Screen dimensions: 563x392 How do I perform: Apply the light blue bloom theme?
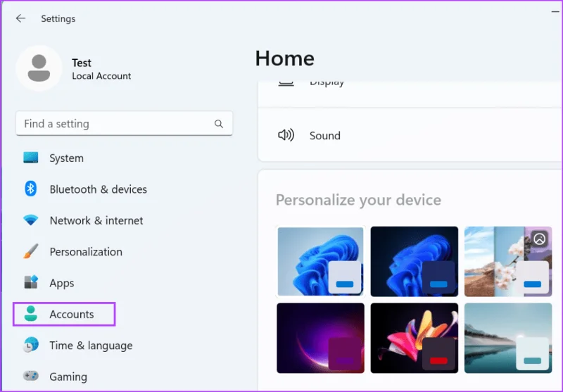coord(320,261)
